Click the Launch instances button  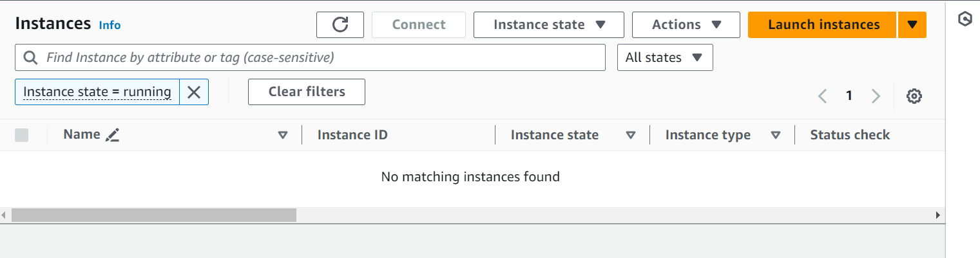[823, 25]
